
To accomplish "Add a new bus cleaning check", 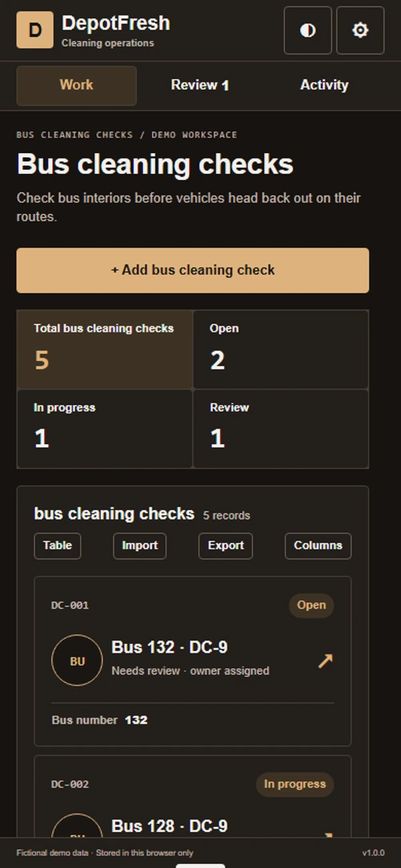I will pos(192,270).
